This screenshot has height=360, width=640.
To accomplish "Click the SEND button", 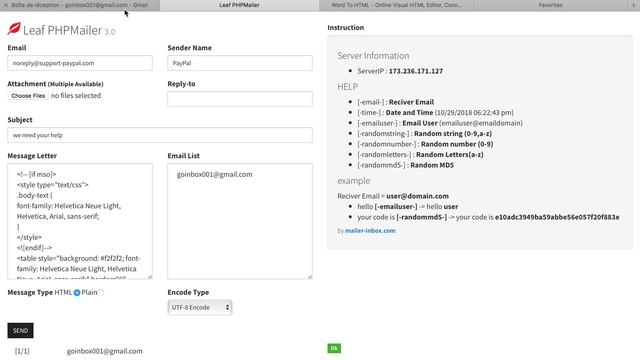I will pyautogui.click(x=20, y=331).
